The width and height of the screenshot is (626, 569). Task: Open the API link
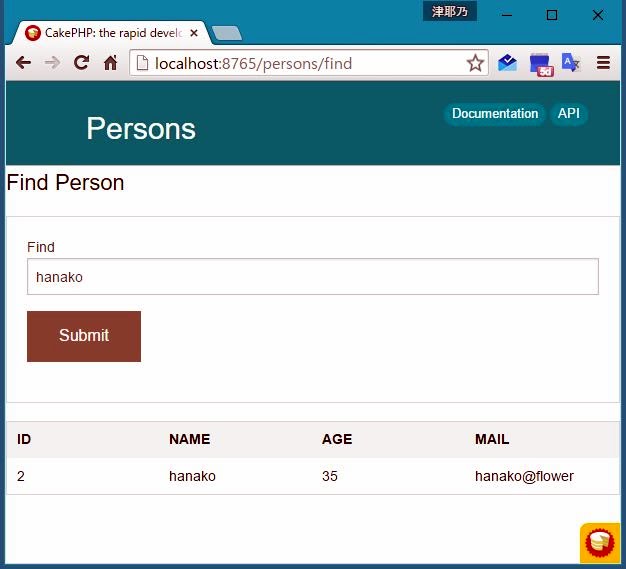(568, 114)
